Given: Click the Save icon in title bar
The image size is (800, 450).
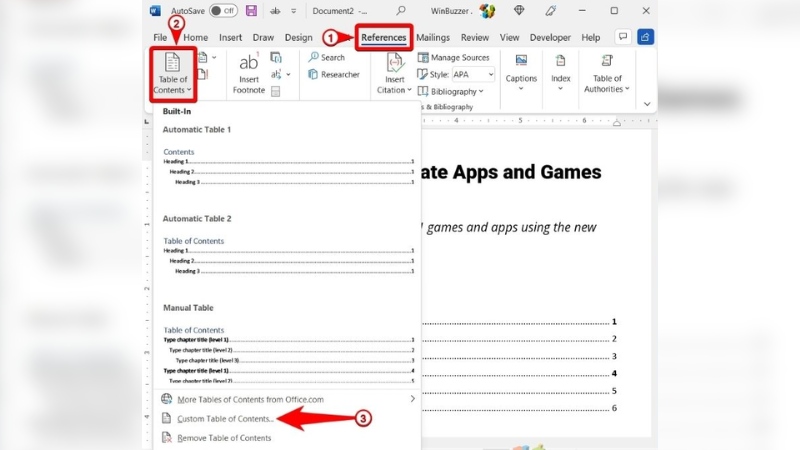Looking at the screenshot, I should (x=251, y=11).
